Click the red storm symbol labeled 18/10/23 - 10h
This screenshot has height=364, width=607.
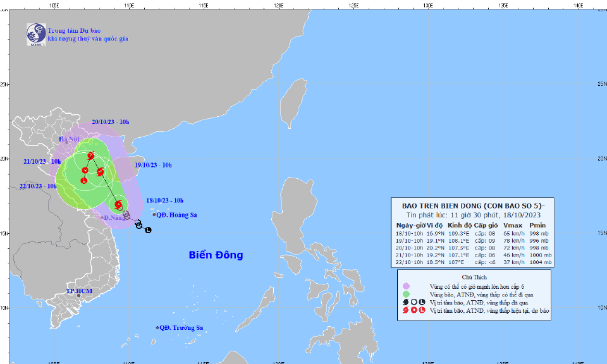118,204
